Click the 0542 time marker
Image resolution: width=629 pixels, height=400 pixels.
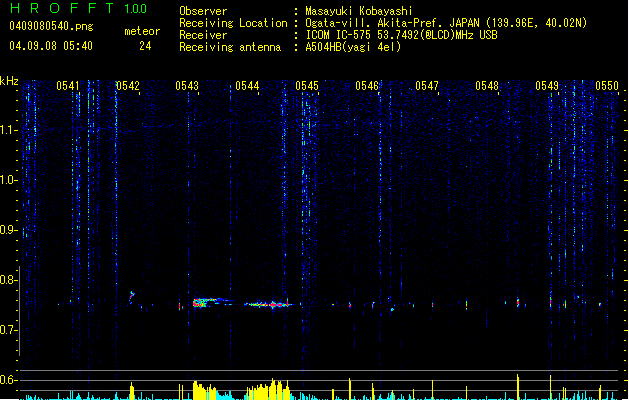pos(128,86)
